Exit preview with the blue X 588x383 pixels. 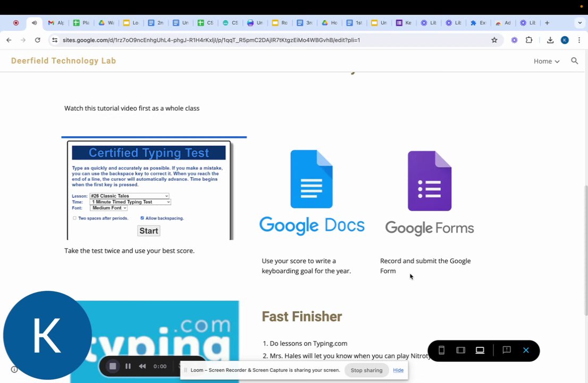tap(526, 351)
